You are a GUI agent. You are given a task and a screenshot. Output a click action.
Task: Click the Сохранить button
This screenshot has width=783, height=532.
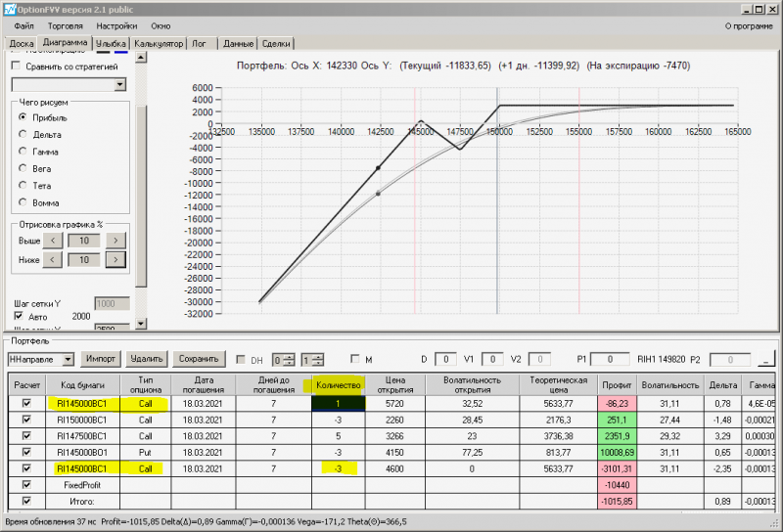[199, 359]
